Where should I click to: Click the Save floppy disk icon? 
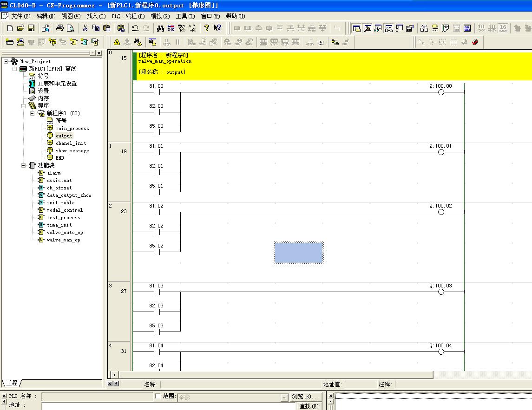pos(31,28)
